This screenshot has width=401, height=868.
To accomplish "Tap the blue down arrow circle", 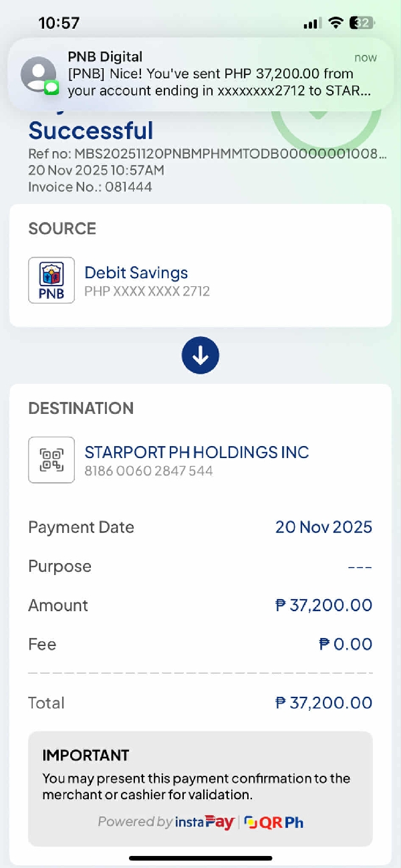I will tap(200, 355).
